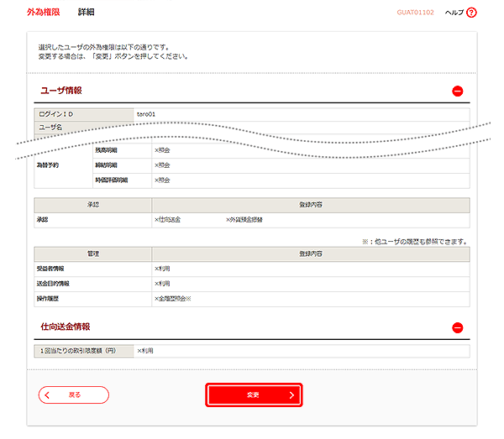Click the 詳細 heading text
The width and height of the screenshot is (504, 439).
point(87,13)
